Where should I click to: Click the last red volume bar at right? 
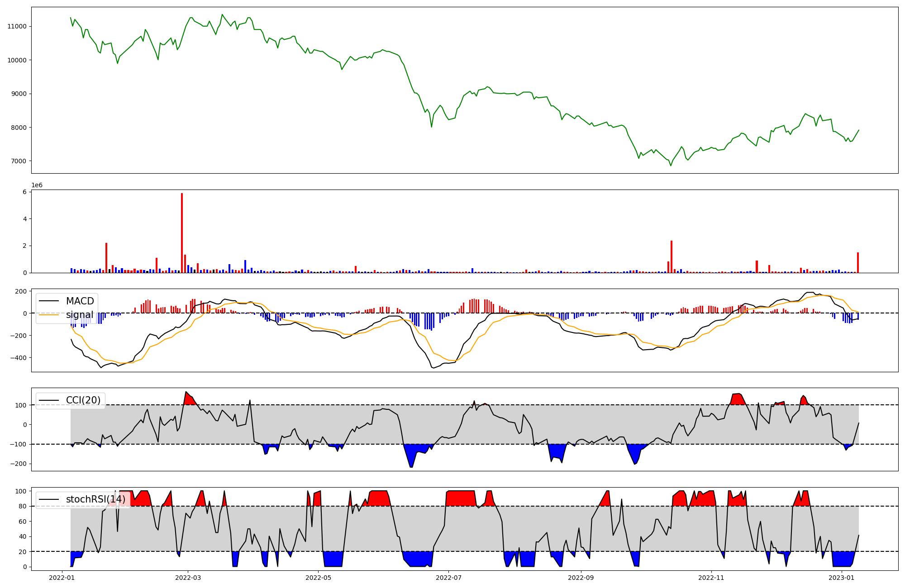(857, 263)
